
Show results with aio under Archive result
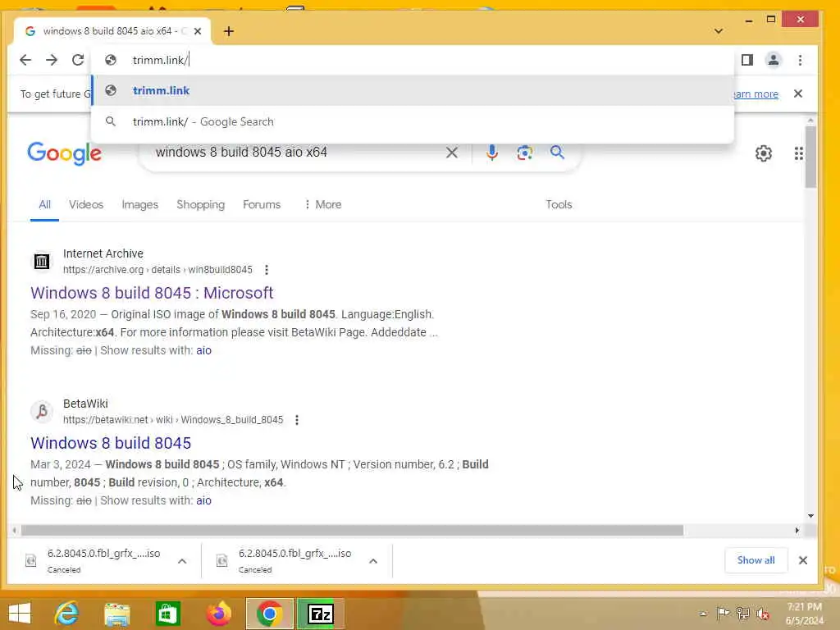coord(203,350)
